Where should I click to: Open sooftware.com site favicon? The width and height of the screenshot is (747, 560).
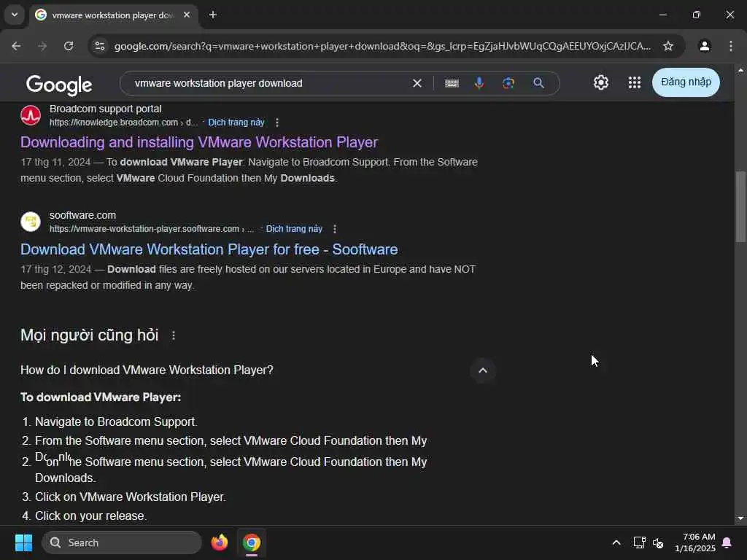click(x=31, y=222)
